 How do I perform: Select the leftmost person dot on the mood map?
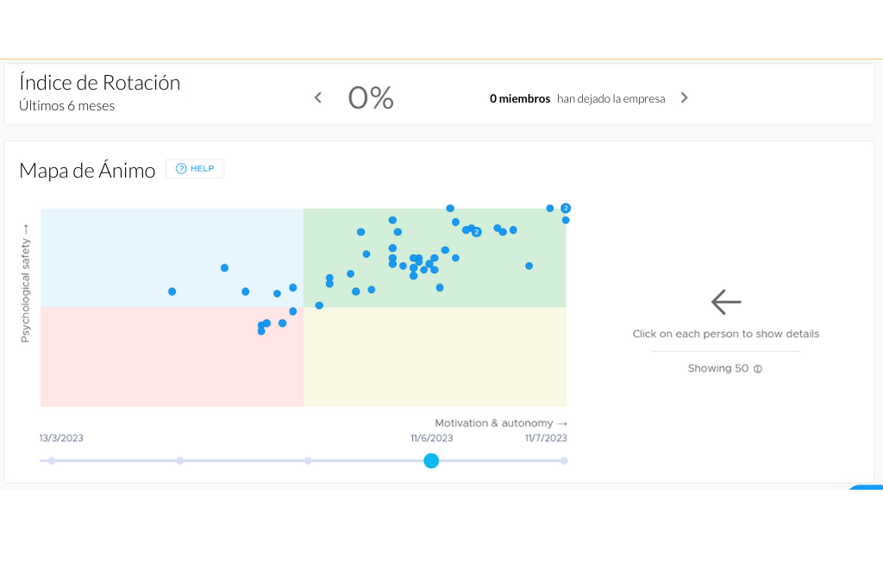[x=172, y=291]
